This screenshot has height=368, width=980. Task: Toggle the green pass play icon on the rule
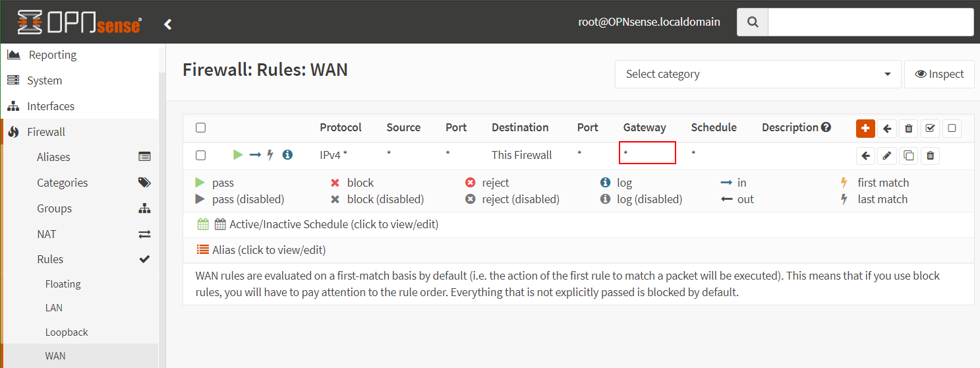[x=238, y=155]
